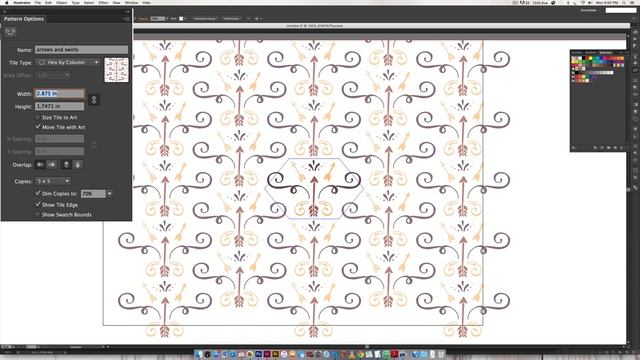
Task: Click the pattern Name input field
Action: pyautogui.click(x=81, y=49)
